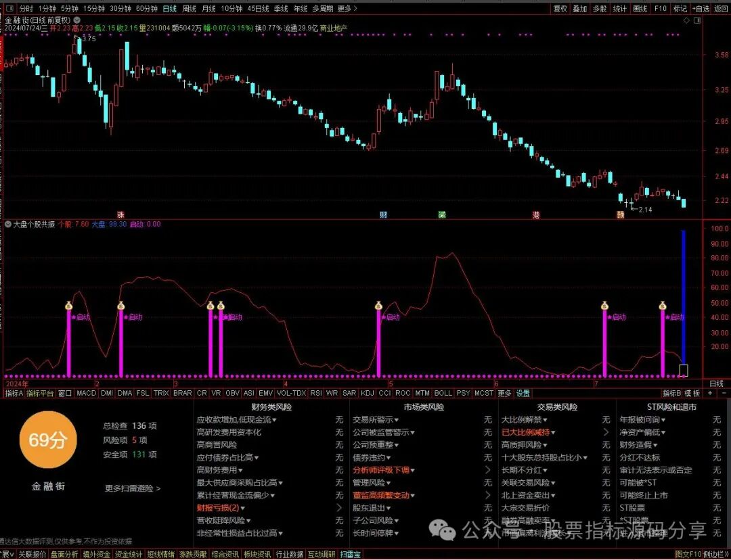Click the 画线 drawing tools button

640,8
